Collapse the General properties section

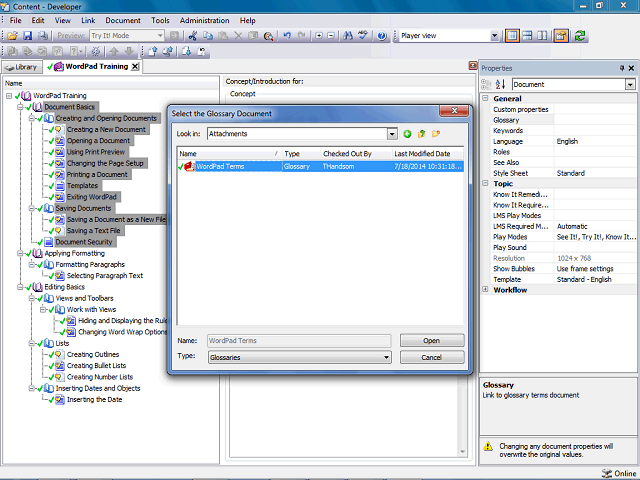485,98
